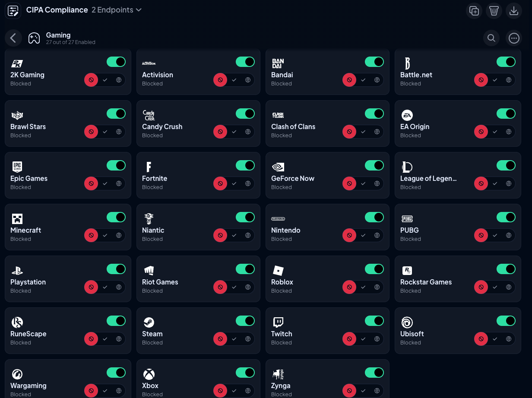Disable the 2K Gaming toggle switch

point(116,62)
